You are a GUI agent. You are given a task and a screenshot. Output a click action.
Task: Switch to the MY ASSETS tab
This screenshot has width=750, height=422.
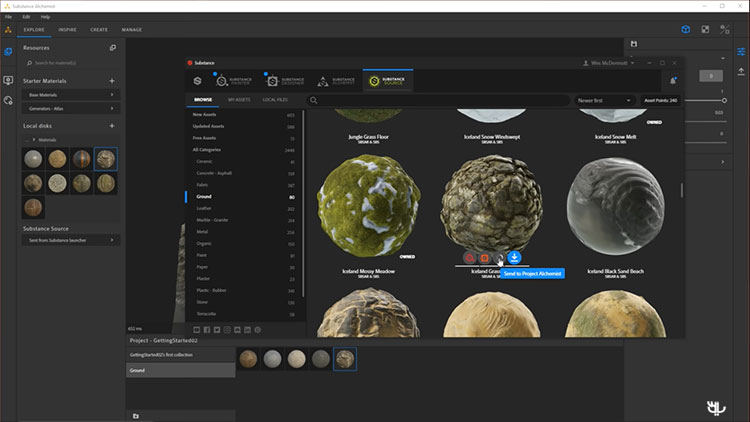point(239,101)
